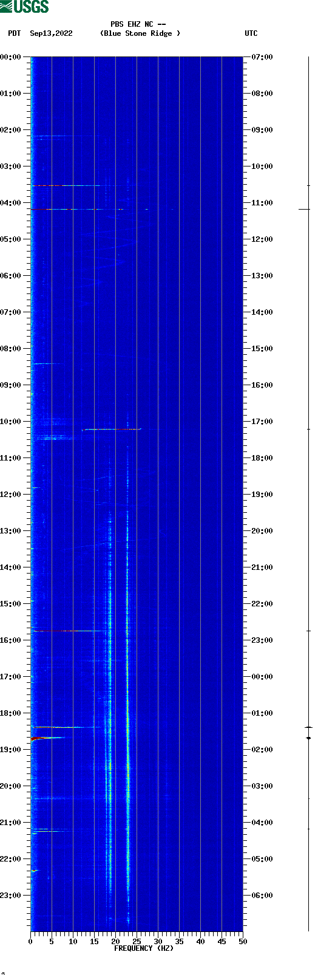Click the FREQUENCY (HZ) axis label
The width and height of the screenshot is (335, 980).
pos(144,948)
